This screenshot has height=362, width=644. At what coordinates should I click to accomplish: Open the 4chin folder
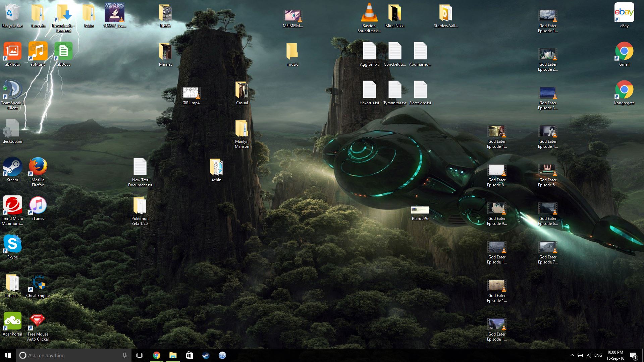coord(216,170)
